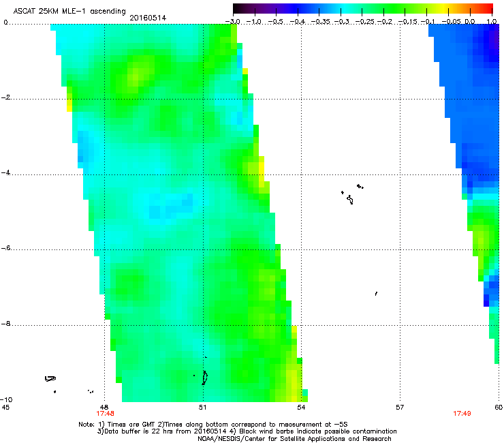Viewport: 504px width, 443px height.
Task: Select the 60 longitude axis label
Action: click(x=499, y=408)
